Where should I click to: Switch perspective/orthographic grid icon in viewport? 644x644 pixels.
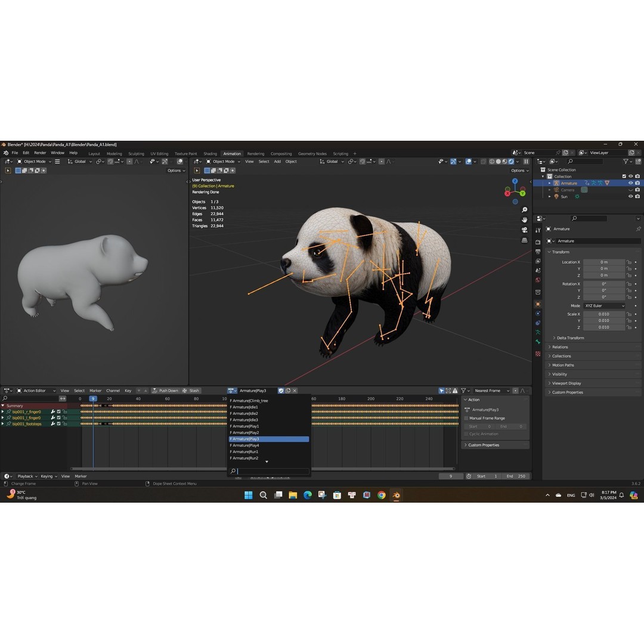(x=525, y=240)
